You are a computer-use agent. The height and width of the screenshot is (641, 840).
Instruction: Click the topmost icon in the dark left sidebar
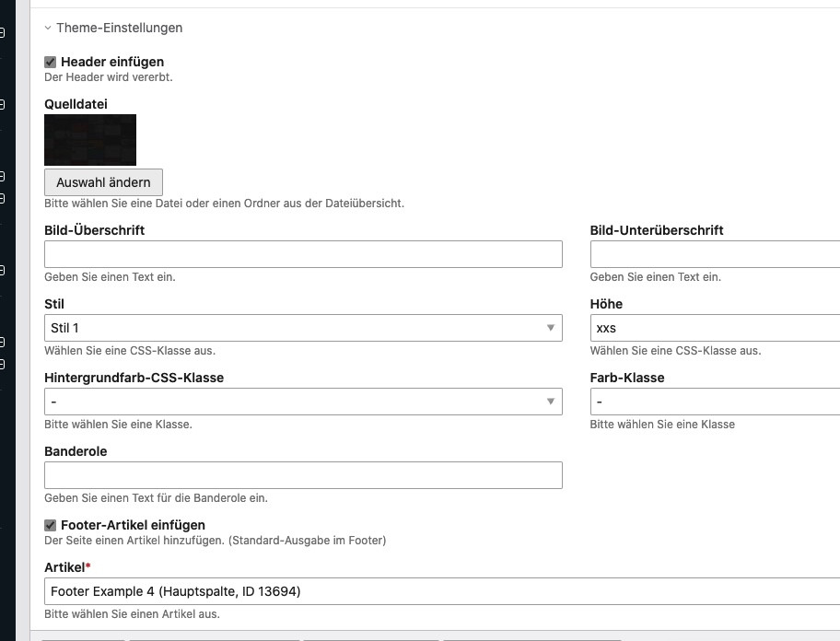point(2,33)
